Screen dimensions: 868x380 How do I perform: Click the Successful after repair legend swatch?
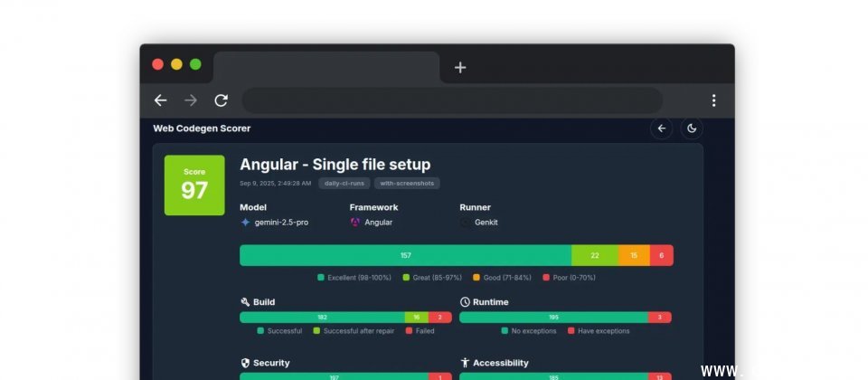[316, 331]
